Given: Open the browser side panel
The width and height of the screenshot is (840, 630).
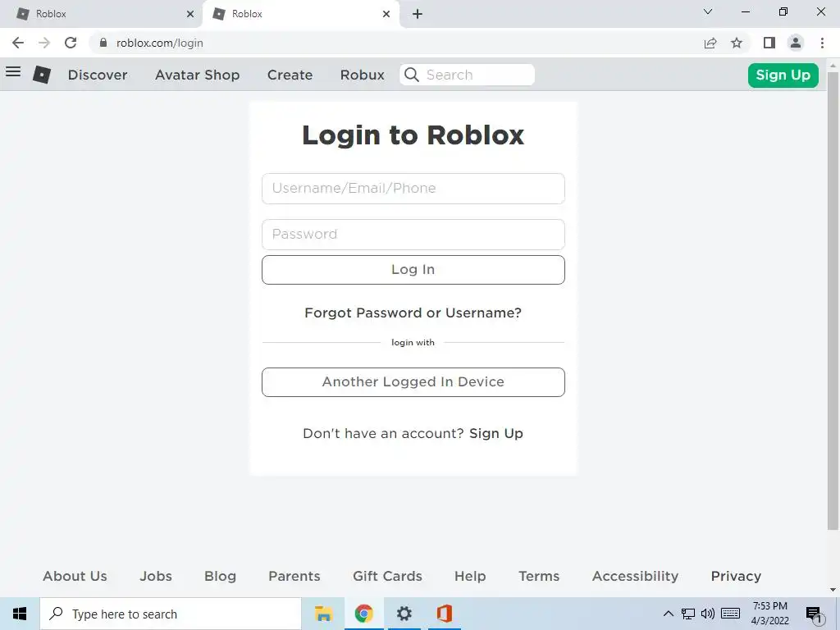Looking at the screenshot, I should coord(769,43).
